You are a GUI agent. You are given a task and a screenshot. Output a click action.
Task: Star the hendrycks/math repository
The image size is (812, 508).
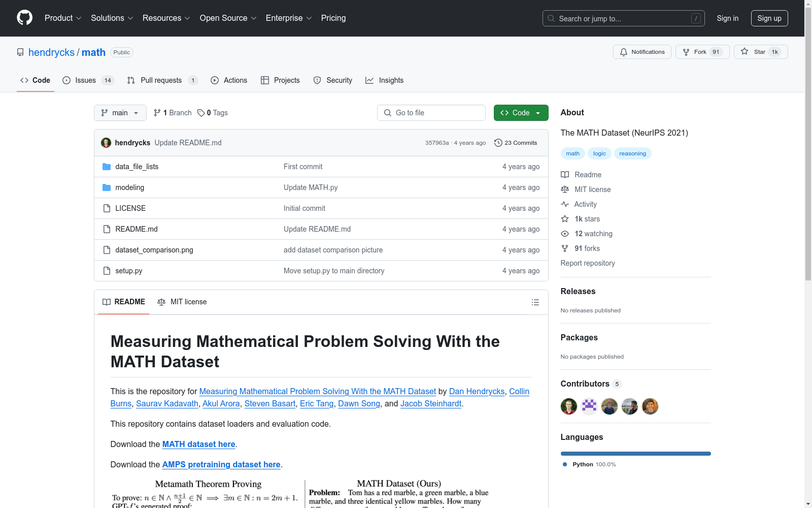761,52
